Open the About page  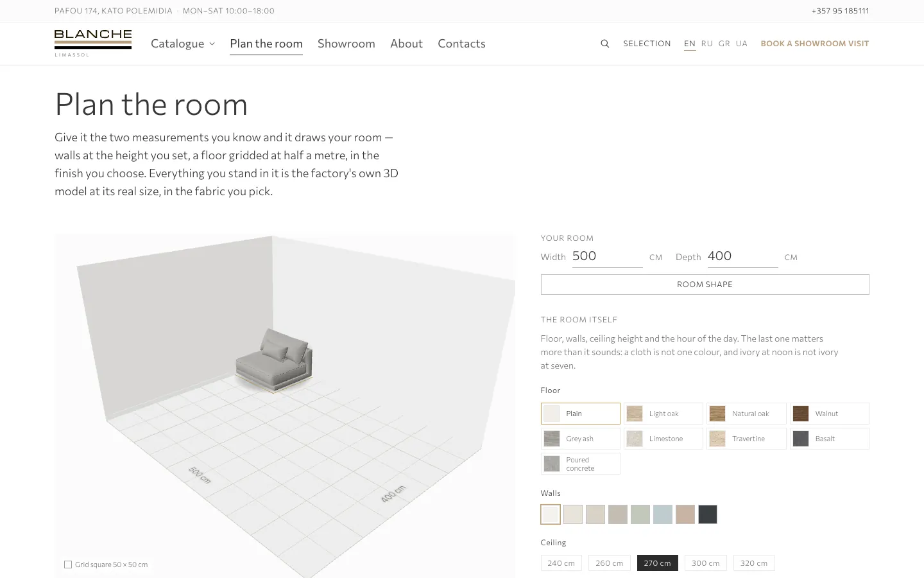(406, 44)
